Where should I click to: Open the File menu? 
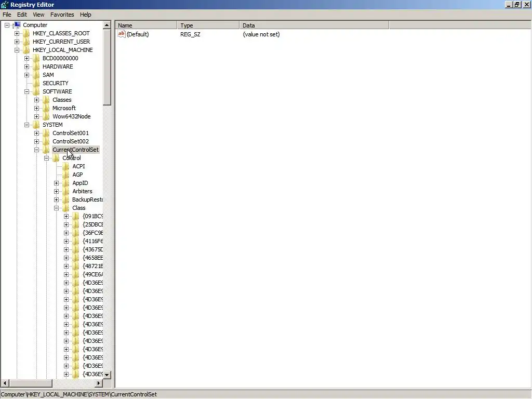tap(7, 15)
